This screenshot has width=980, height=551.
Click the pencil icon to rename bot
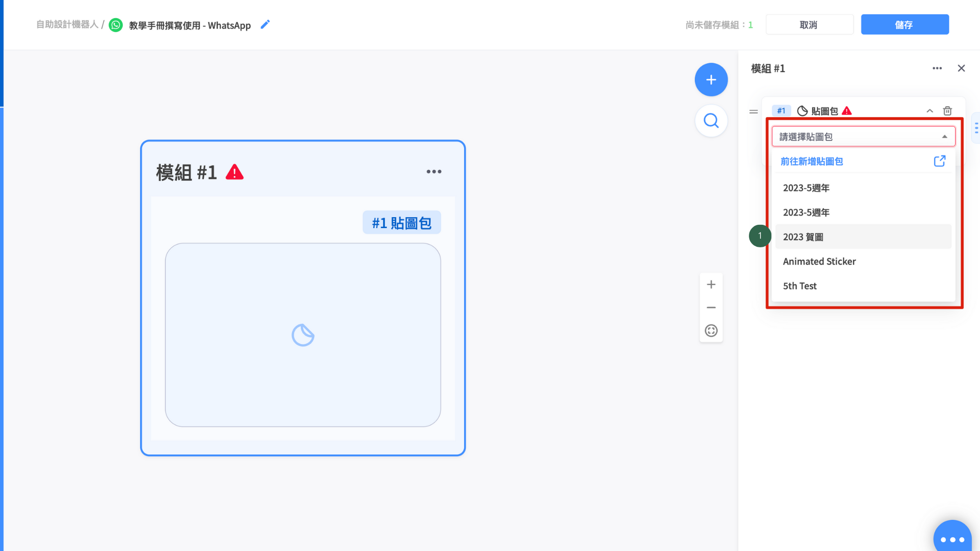[265, 24]
